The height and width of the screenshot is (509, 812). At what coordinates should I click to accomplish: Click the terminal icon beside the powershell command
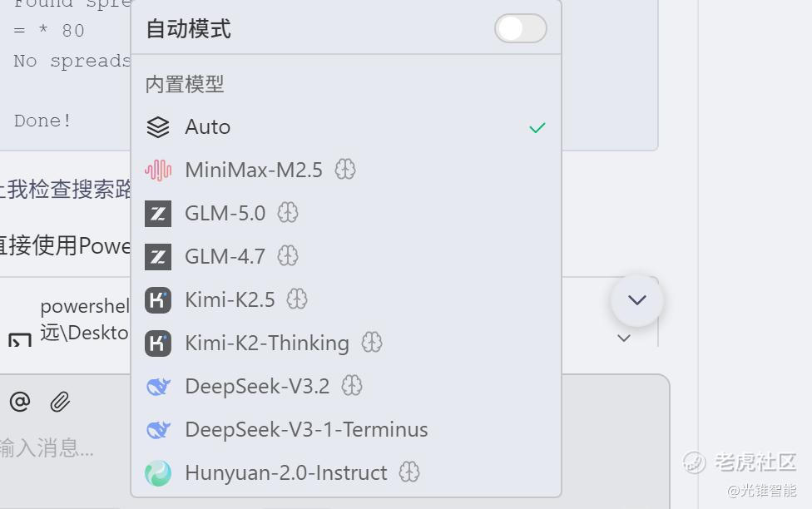20,340
